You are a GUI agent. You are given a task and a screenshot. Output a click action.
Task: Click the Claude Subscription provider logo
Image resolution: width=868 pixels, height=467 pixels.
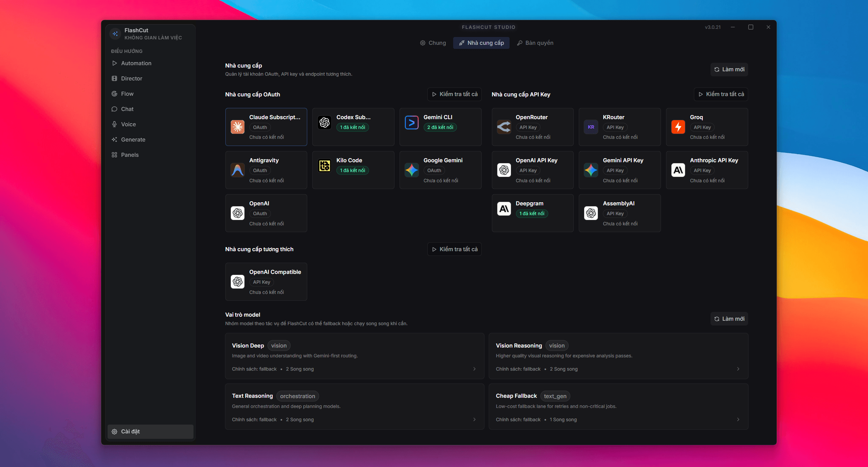(237, 127)
